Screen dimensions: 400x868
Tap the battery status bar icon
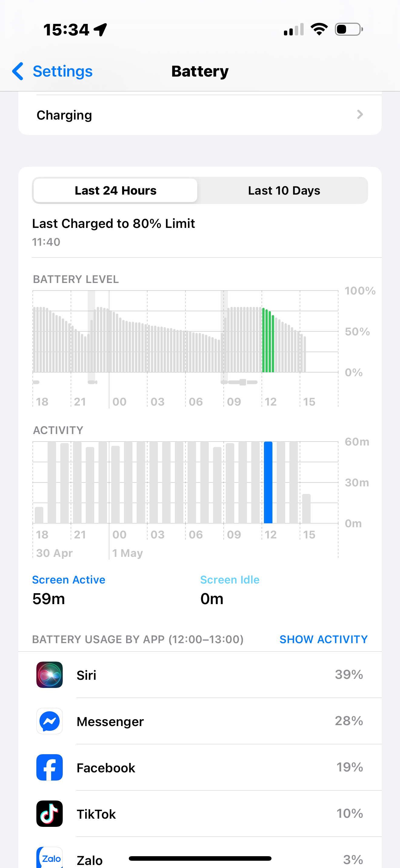pos(349,29)
